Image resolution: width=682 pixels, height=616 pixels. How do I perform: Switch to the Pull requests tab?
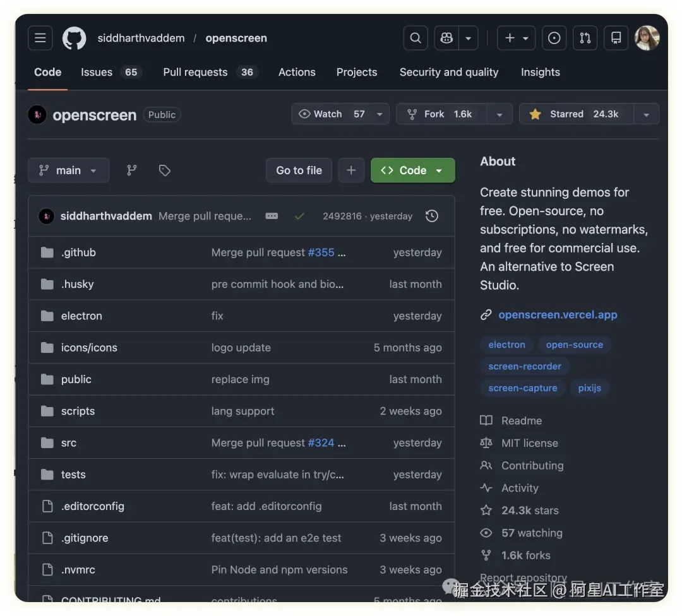(x=210, y=72)
